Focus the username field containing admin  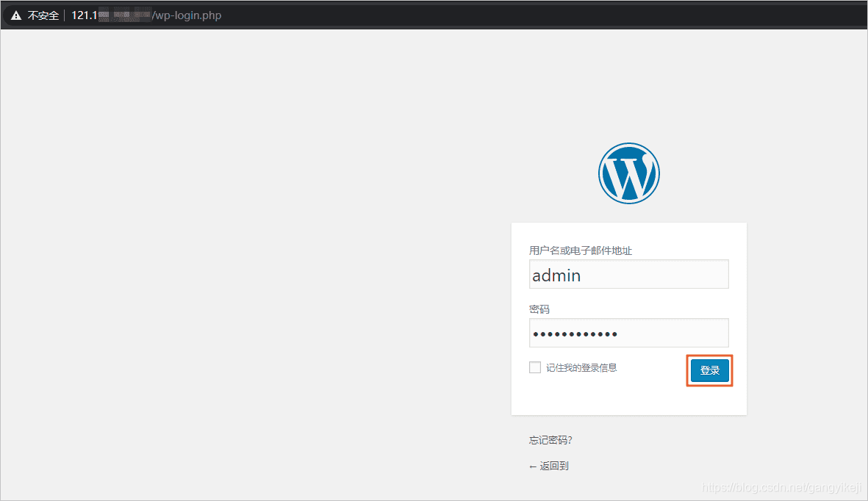click(x=629, y=274)
